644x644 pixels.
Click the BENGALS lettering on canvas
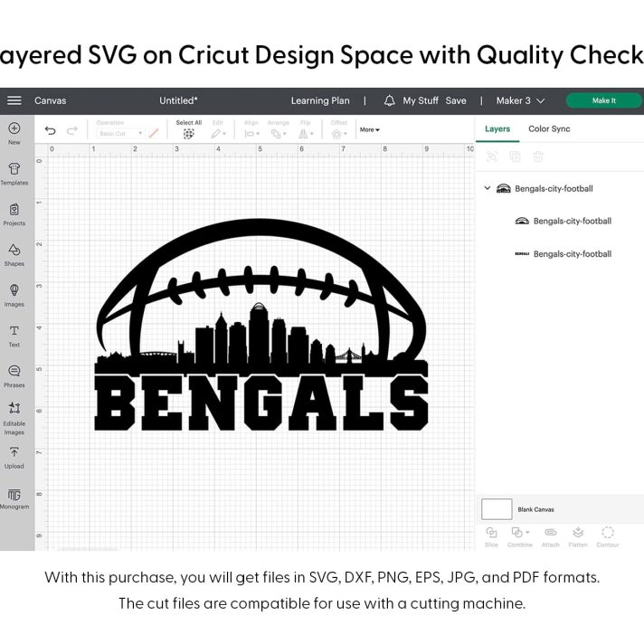click(x=261, y=402)
